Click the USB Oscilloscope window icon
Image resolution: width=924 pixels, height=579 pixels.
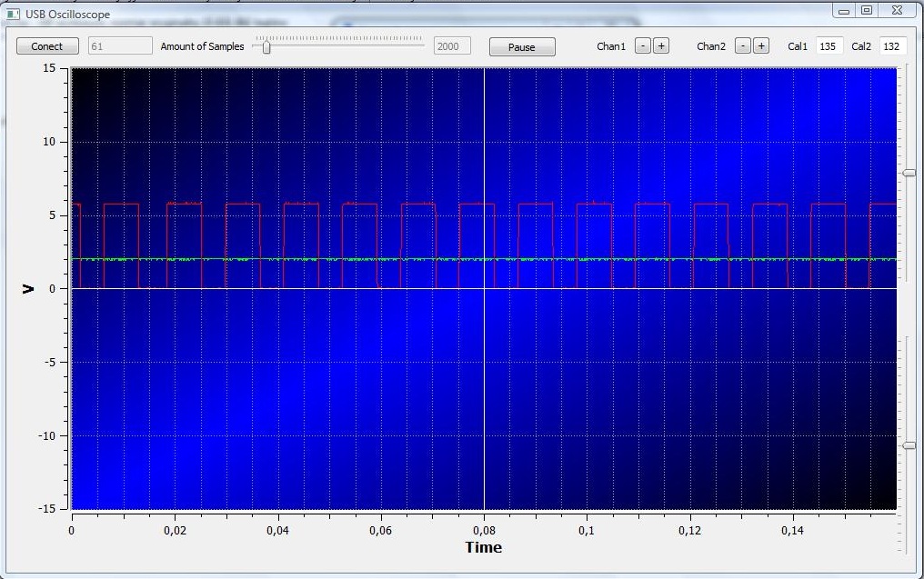point(13,14)
